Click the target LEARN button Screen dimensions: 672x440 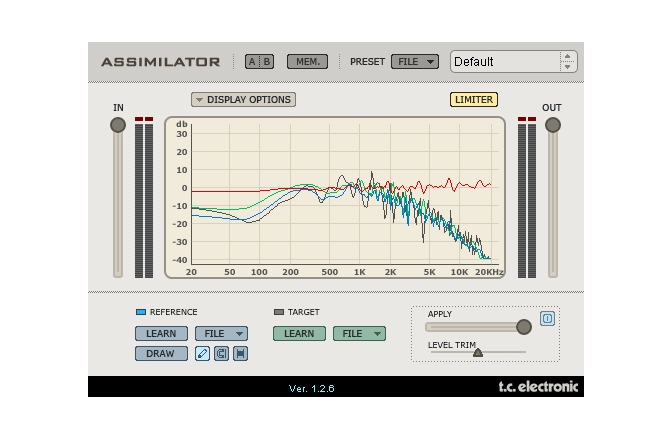point(299,333)
